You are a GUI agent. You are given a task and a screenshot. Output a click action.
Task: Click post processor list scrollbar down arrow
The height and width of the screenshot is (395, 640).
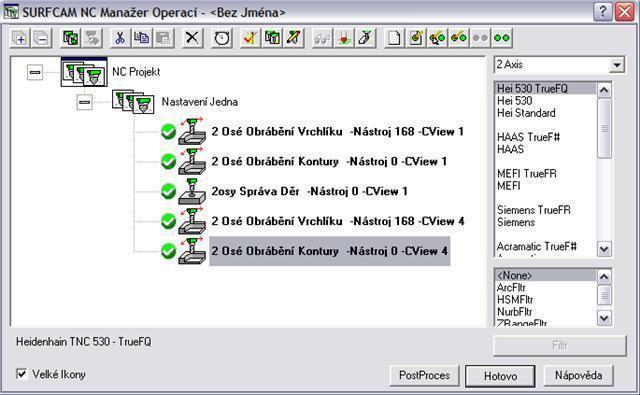pyautogui.click(x=604, y=249)
